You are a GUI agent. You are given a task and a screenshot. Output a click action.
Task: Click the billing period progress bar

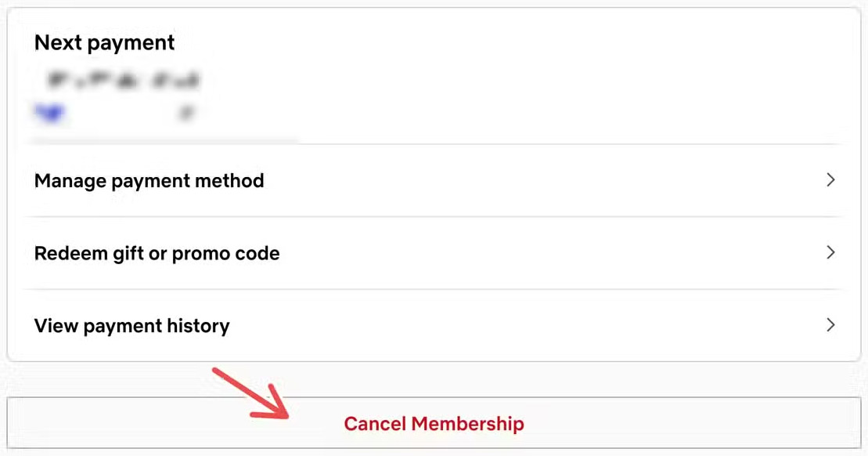[x=165, y=142]
